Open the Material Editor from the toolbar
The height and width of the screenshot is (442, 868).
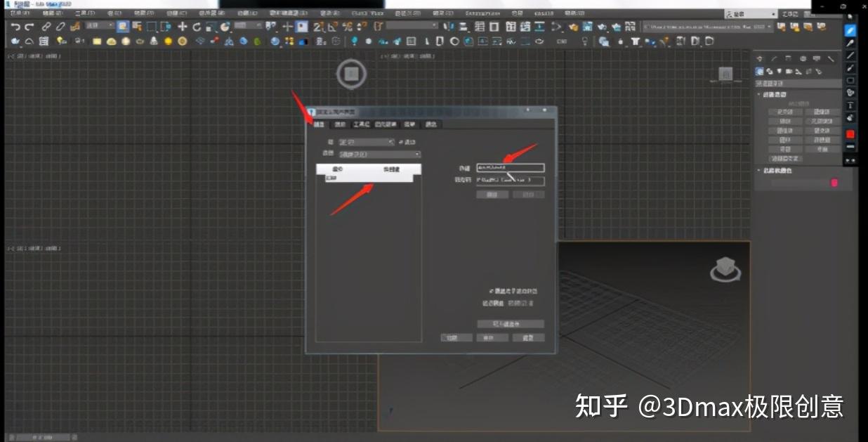[x=781, y=27]
